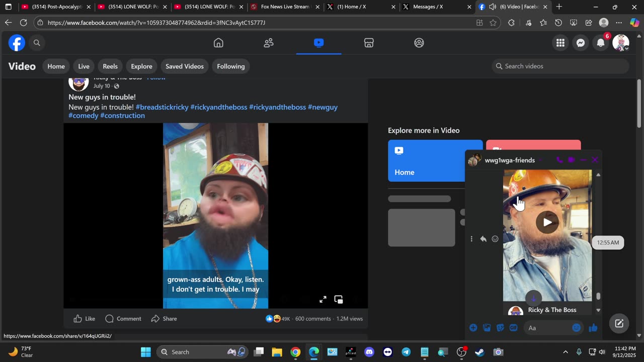Open the browser extensions puzzle icon
Image resolution: width=644 pixels, height=362 pixels.
[512, 23]
